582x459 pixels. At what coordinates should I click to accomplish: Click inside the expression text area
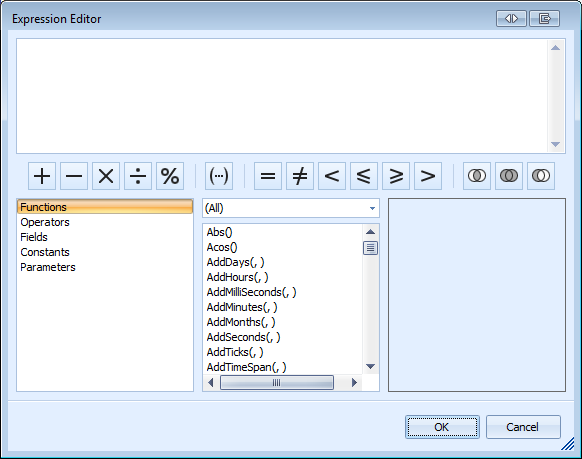coord(282,96)
